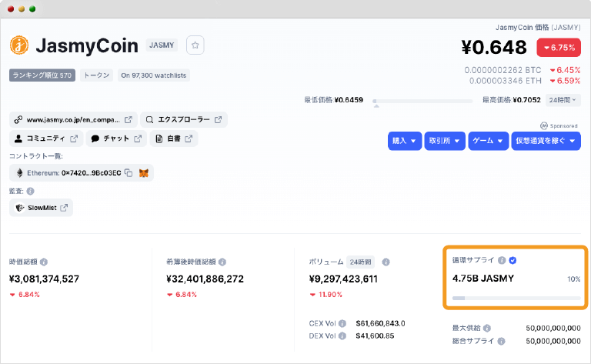Open the www.jasmy.co.jp website link
The height and width of the screenshot is (364, 591).
coord(73,120)
